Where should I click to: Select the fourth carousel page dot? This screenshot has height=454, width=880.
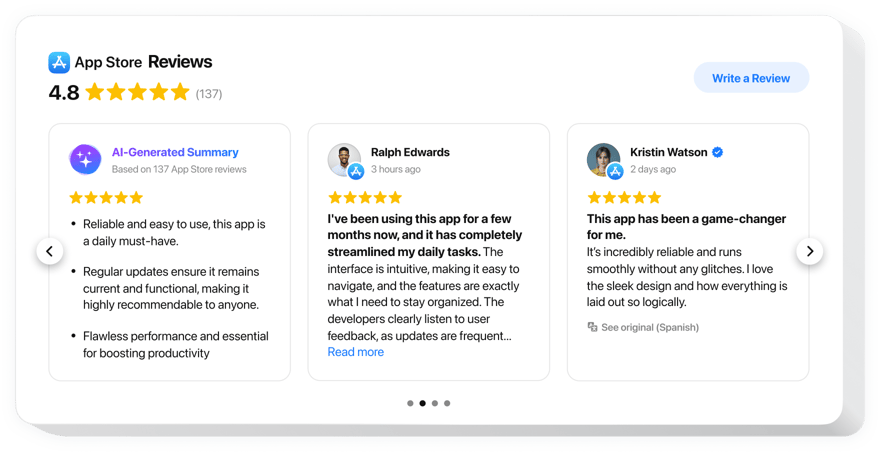(x=447, y=403)
